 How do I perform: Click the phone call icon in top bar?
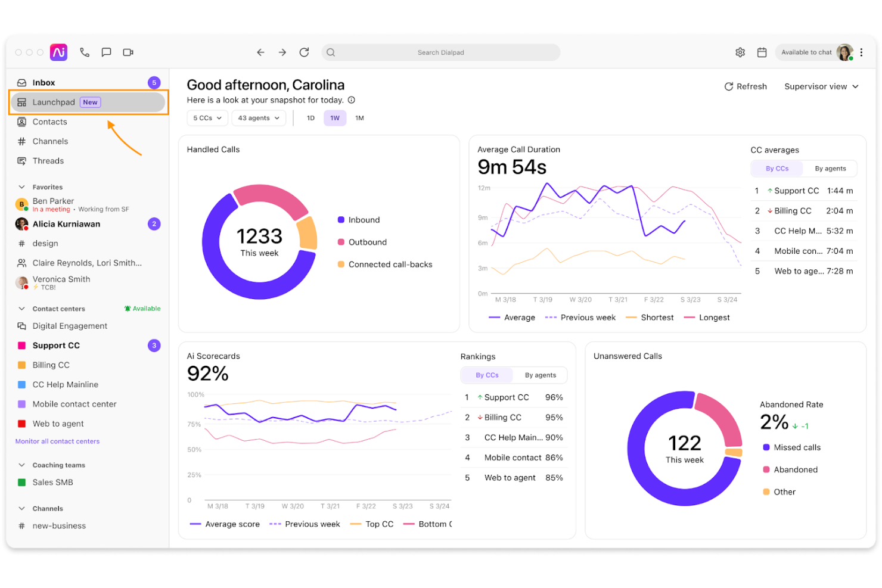[x=85, y=52]
